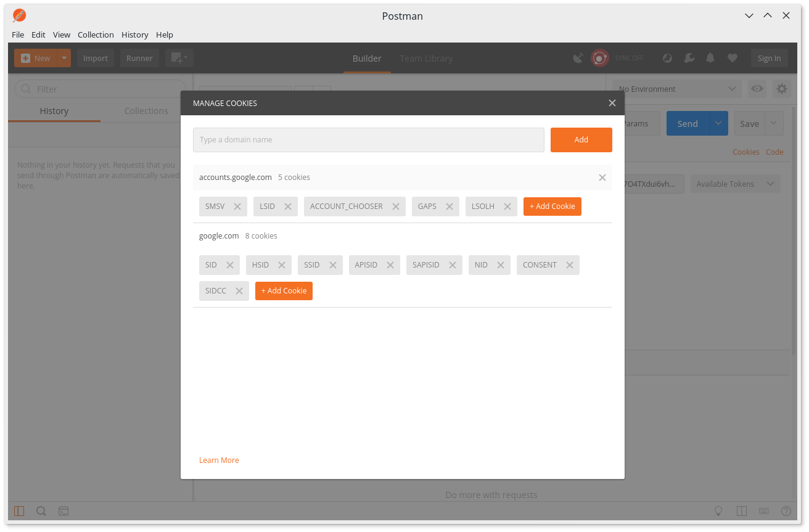809x532 pixels.
Task: Click the Save button
Action: 749,123
